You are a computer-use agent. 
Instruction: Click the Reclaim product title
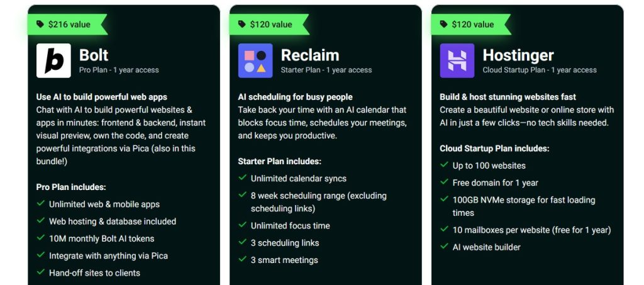[x=309, y=55]
